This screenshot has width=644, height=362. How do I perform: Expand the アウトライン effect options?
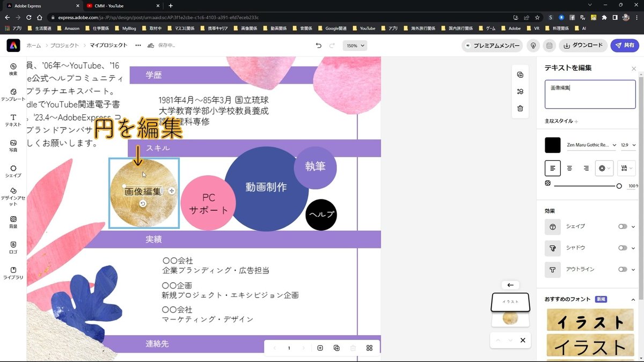coord(633,269)
